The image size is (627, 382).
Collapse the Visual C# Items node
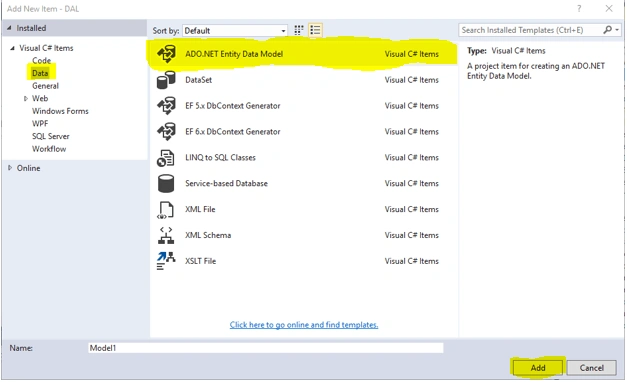click(12, 48)
